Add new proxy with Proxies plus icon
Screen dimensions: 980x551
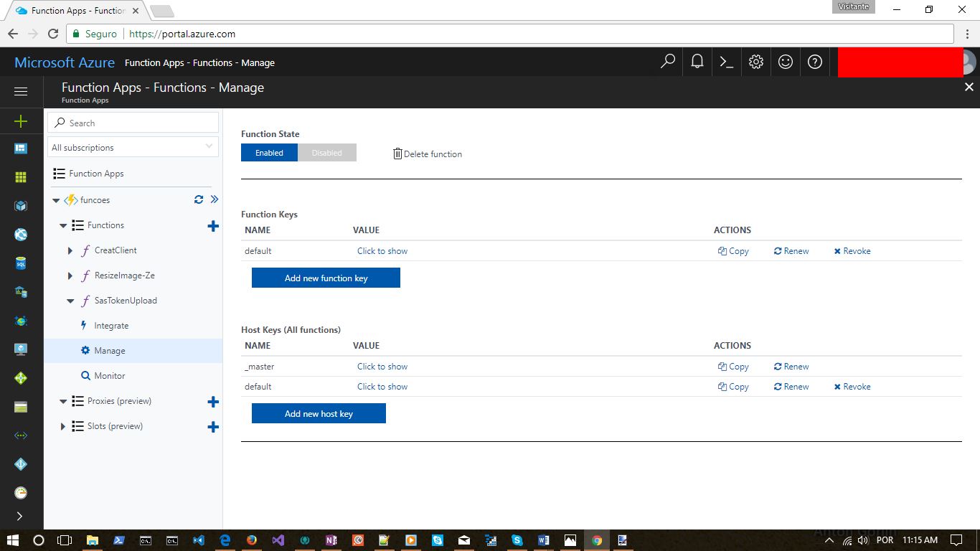point(213,402)
